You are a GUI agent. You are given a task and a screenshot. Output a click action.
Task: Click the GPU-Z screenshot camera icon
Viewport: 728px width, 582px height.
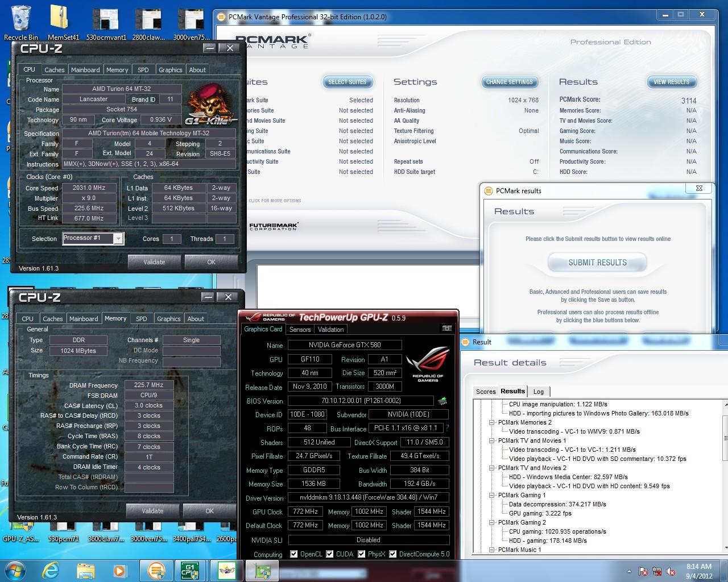point(447,329)
